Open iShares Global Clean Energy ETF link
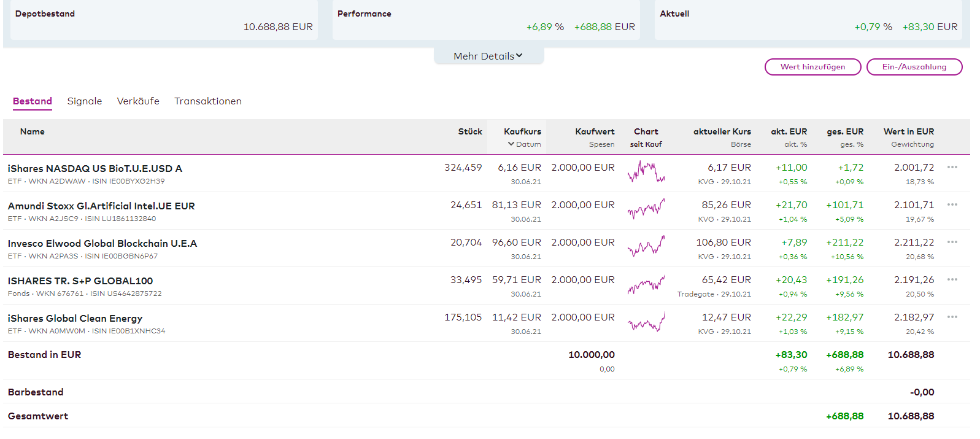The width and height of the screenshot is (980, 439). click(x=75, y=318)
